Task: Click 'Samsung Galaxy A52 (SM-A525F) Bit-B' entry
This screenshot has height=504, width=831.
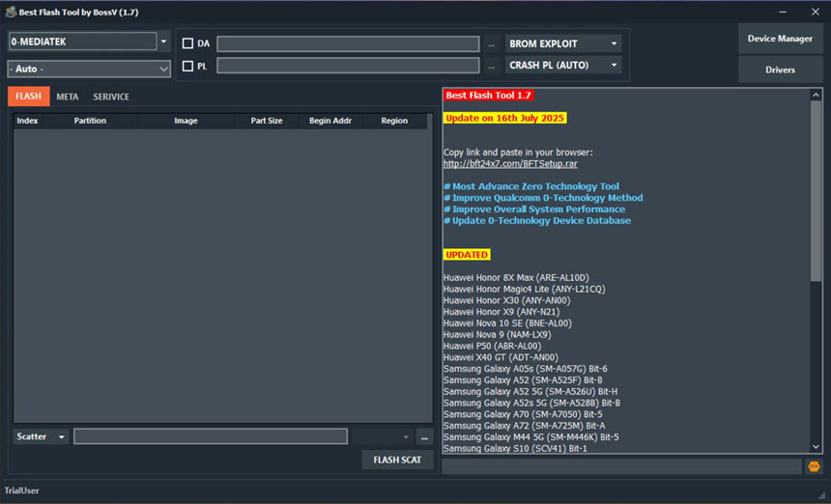Action: [523, 380]
